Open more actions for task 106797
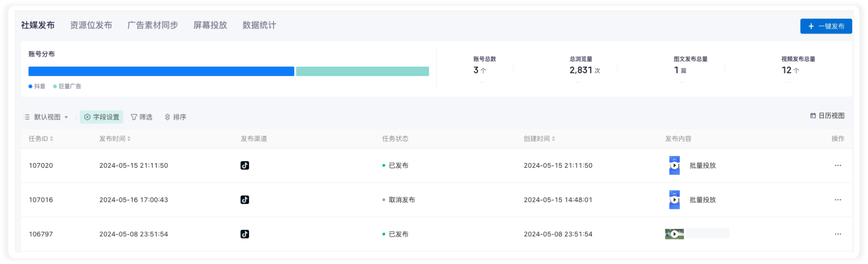This screenshot has width=868, height=264. (837, 234)
